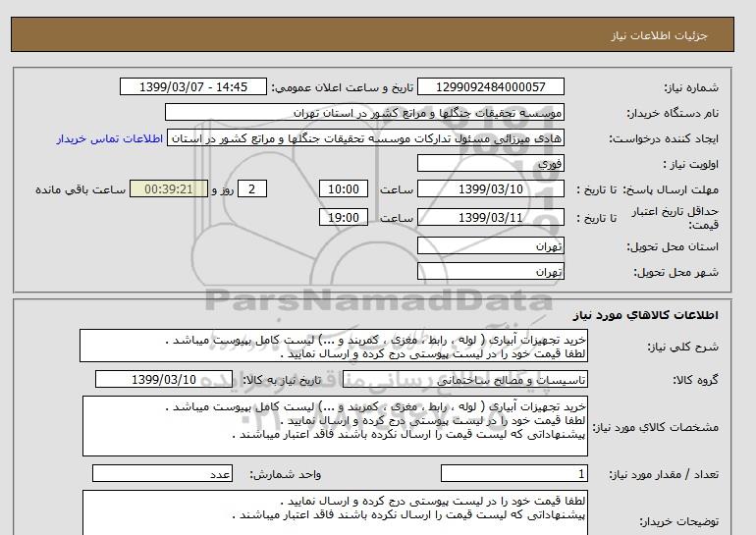Click the text ساعت باقی مانده
This screenshot has width=756, height=535.
click(81, 189)
